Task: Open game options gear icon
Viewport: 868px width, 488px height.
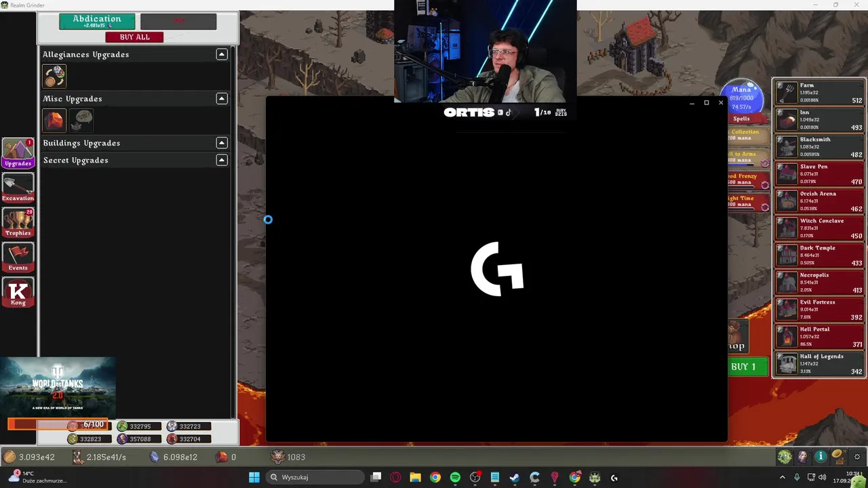Action: click(857, 457)
